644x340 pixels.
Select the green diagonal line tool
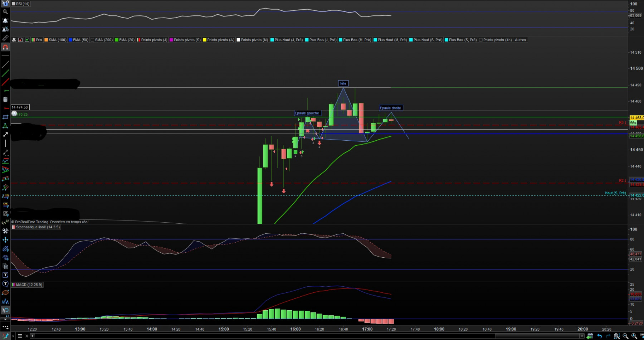(5, 73)
